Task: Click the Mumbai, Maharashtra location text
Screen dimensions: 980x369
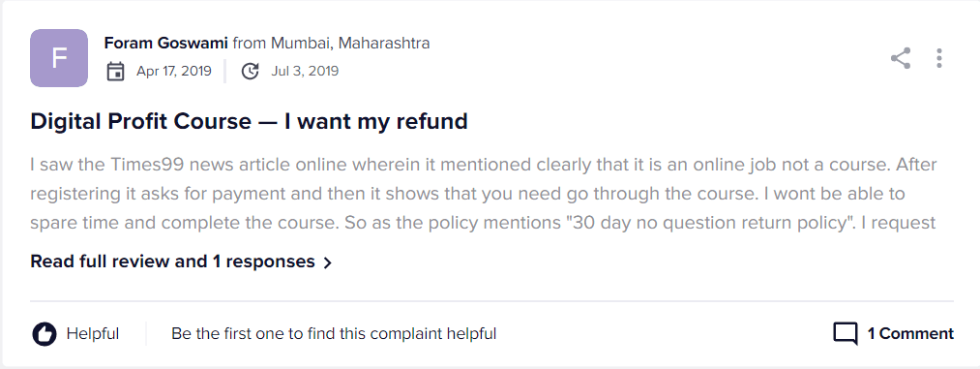Action: click(350, 44)
